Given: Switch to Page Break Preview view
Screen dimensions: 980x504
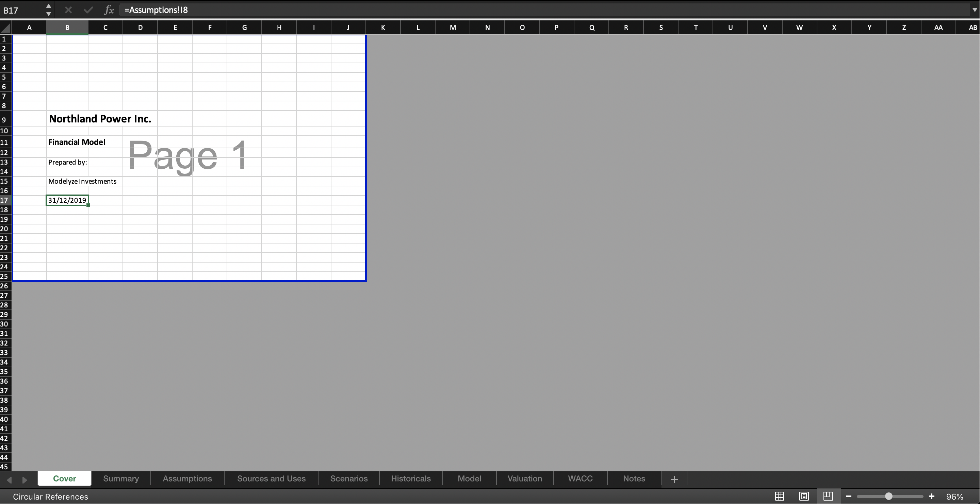Looking at the screenshot, I should pos(828,496).
